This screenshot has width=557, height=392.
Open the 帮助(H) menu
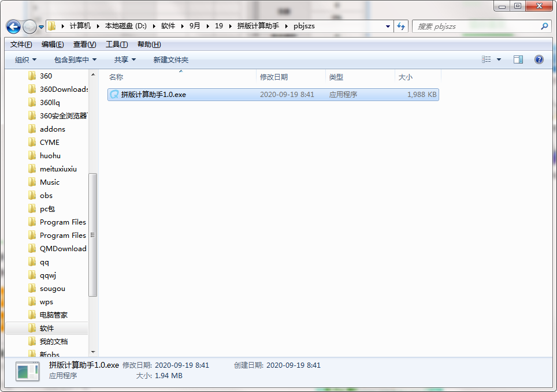click(x=149, y=44)
